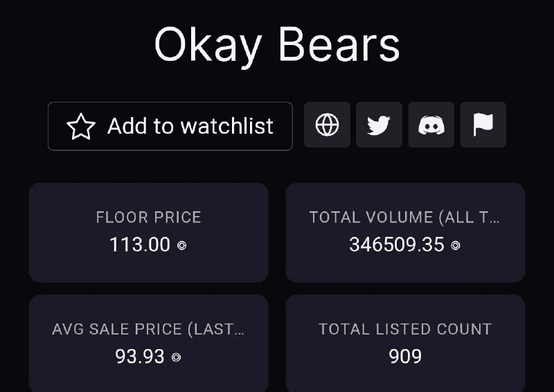The height and width of the screenshot is (392, 554).
Task: Select the 93.93 average sale value
Action: point(140,357)
